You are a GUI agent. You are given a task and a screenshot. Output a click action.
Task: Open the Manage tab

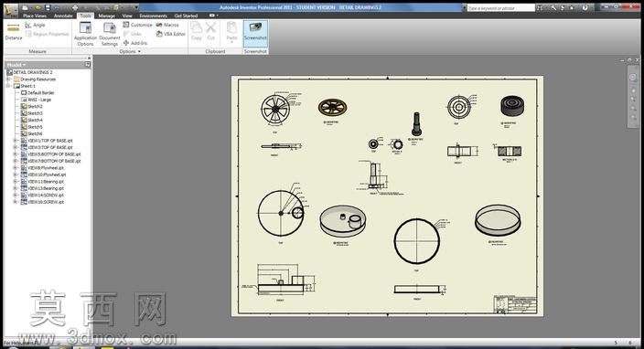click(106, 16)
